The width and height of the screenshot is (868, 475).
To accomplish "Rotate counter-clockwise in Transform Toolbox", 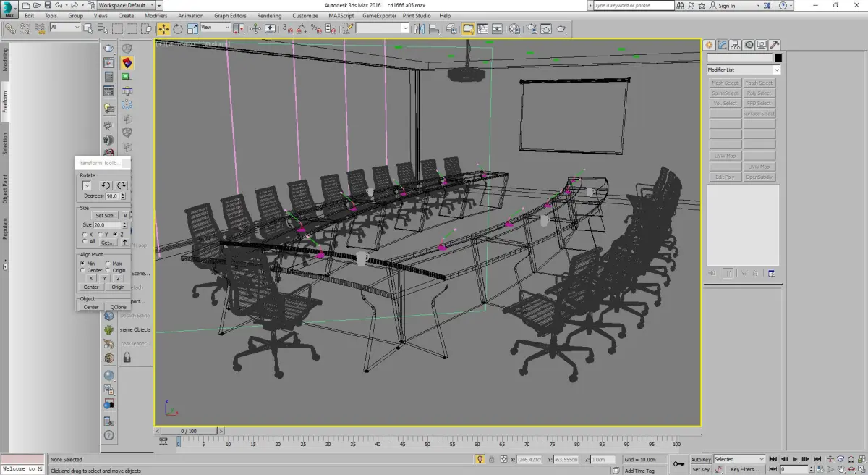I will (105, 186).
